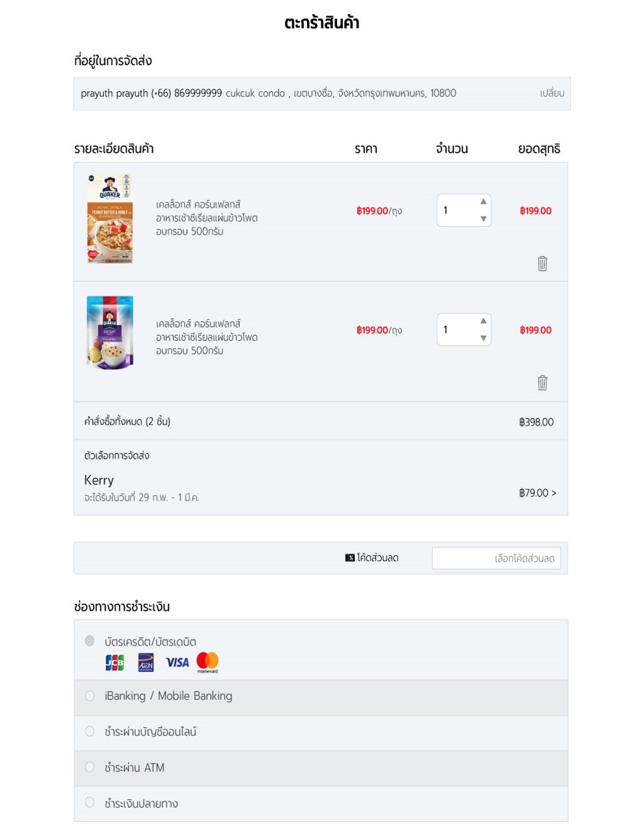
Task: Increase quantity of the first item
Action: tap(483, 202)
